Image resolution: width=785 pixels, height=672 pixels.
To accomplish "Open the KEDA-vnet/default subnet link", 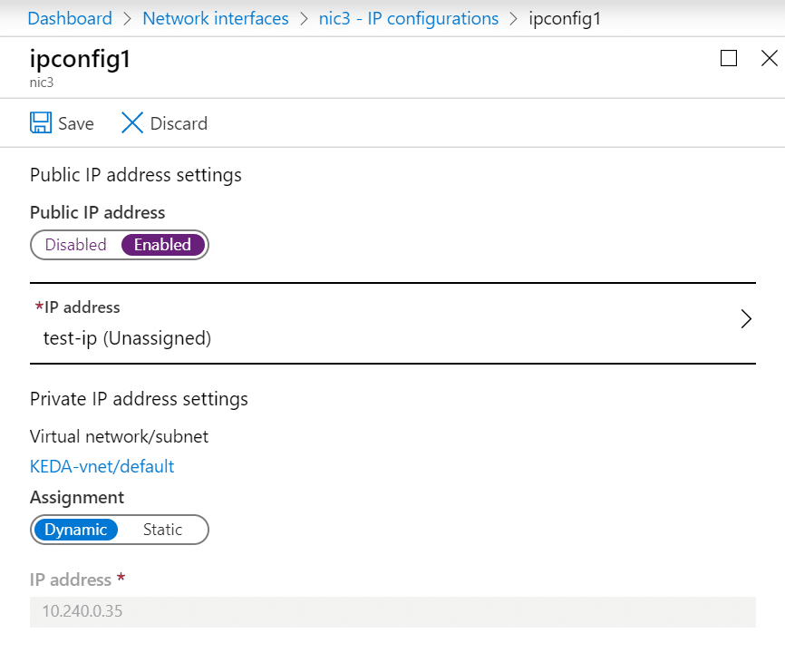I will click(x=102, y=466).
